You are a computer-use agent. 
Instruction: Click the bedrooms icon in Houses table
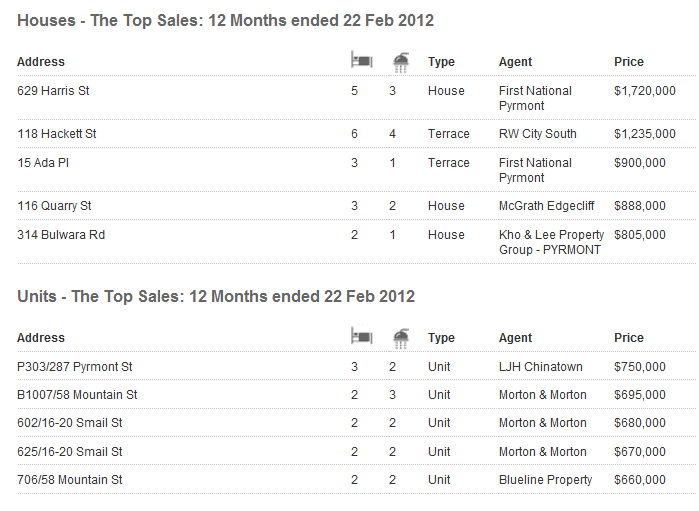361,61
